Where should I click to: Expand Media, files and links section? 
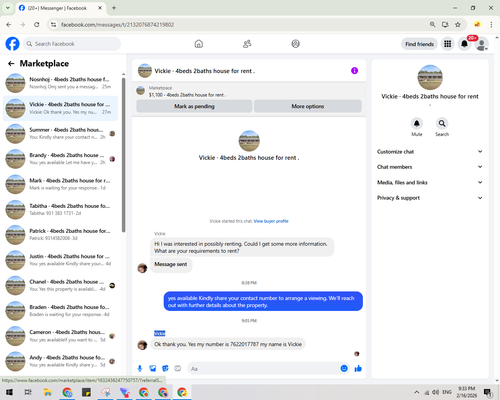430,182
